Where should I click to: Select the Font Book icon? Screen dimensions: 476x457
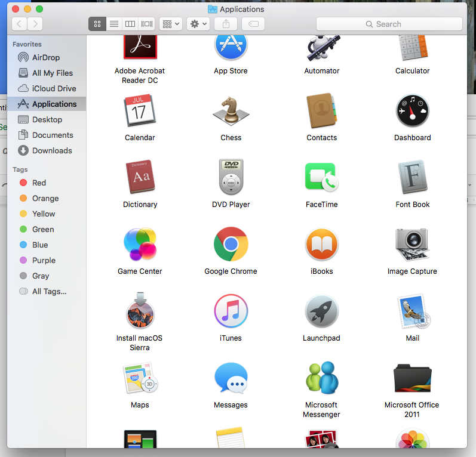(412, 177)
